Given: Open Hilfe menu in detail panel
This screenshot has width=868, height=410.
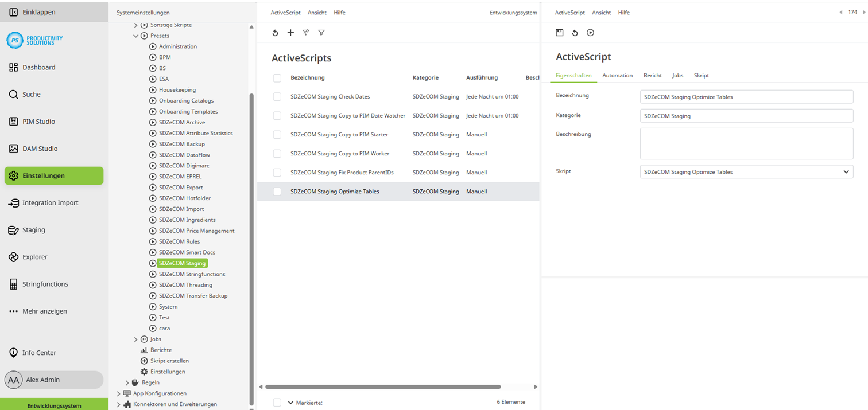Looking at the screenshot, I should tap(624, 13).
